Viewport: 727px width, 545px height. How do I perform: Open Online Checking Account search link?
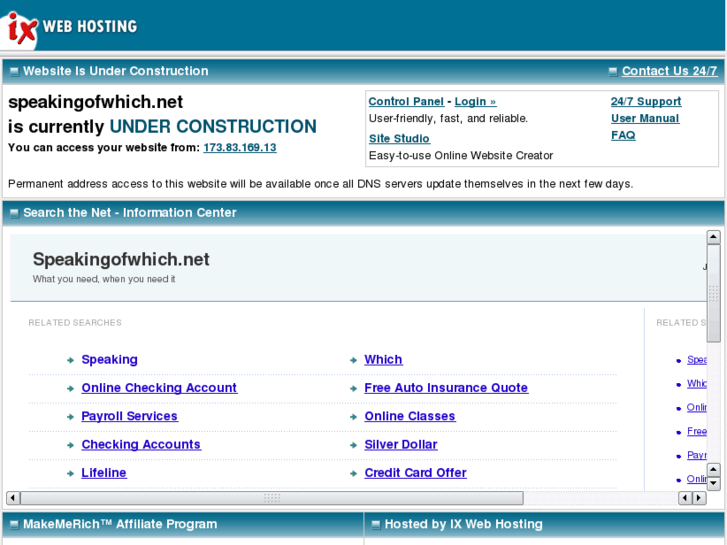click(159, 388)
